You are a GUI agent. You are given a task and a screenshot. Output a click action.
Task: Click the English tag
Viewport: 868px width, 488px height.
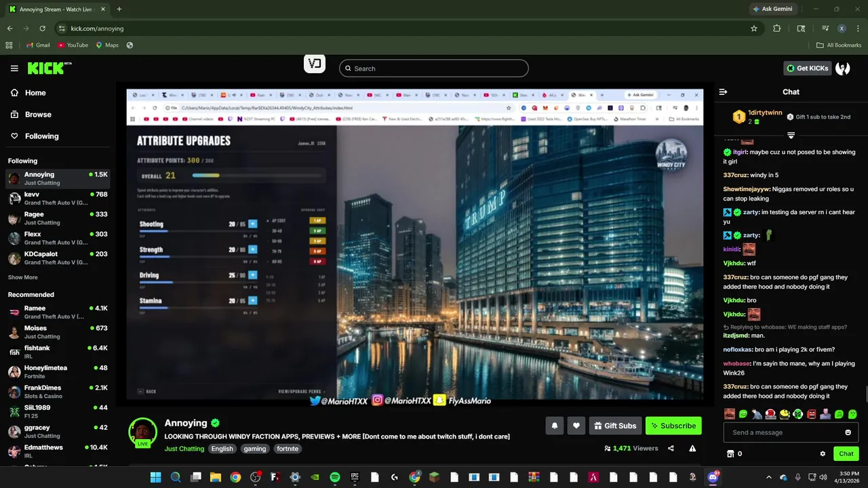point(222,449)
